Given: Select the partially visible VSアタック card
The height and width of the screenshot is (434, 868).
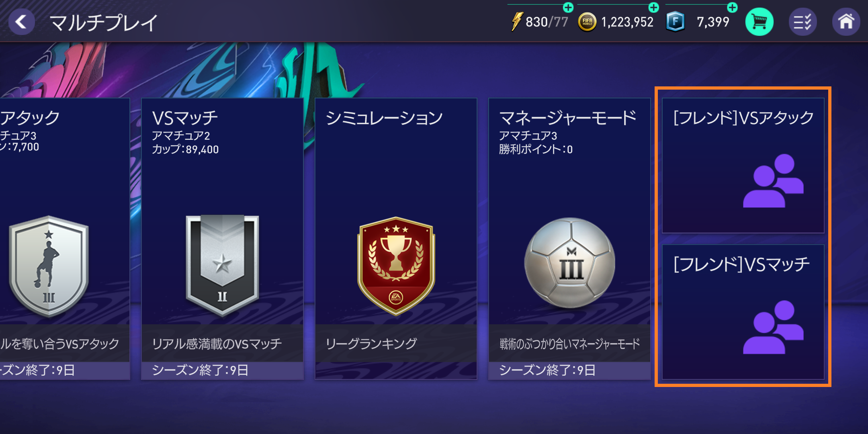Looking at the screenshot, I should 65,239.
